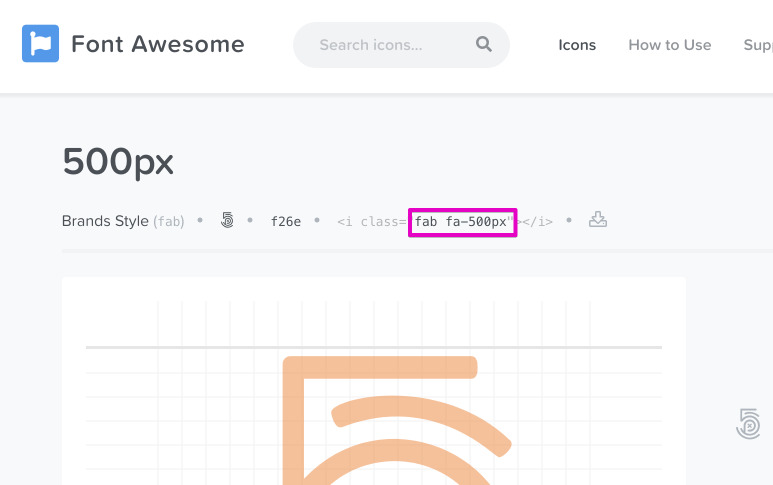The width and height of the screenshot is (773, 485).
Task: Copy the f26e unicode value
Action: pyautogui.click(x=286, y=222)
